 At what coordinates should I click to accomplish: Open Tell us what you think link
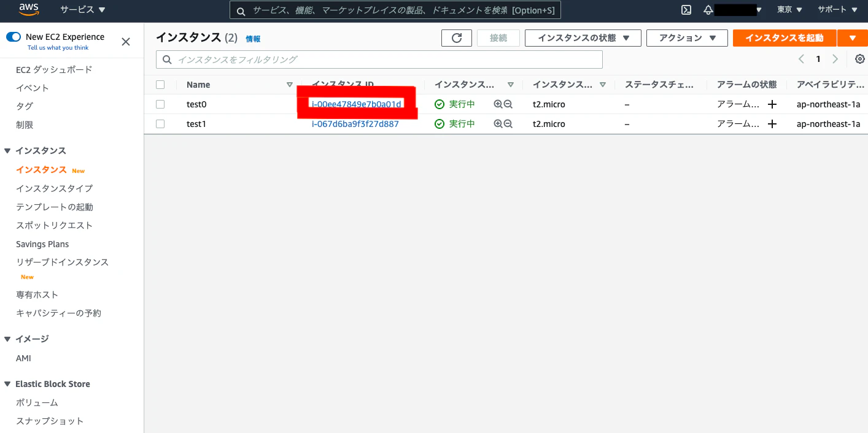point(58,47)
